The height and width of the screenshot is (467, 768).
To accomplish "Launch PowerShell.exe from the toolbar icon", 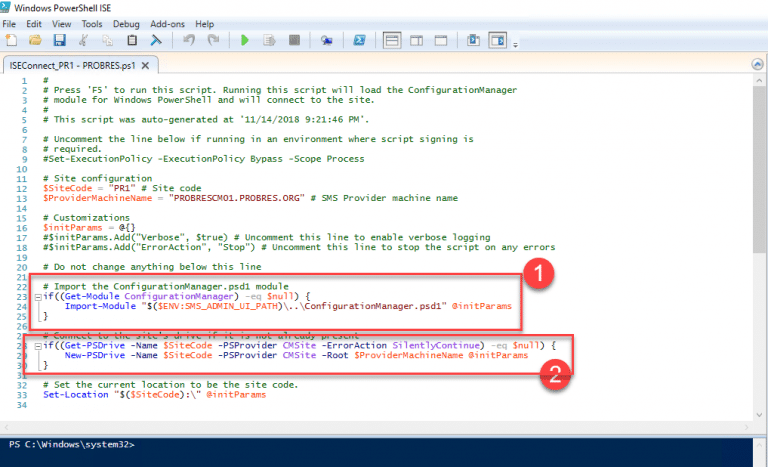I will click(358, 40).
